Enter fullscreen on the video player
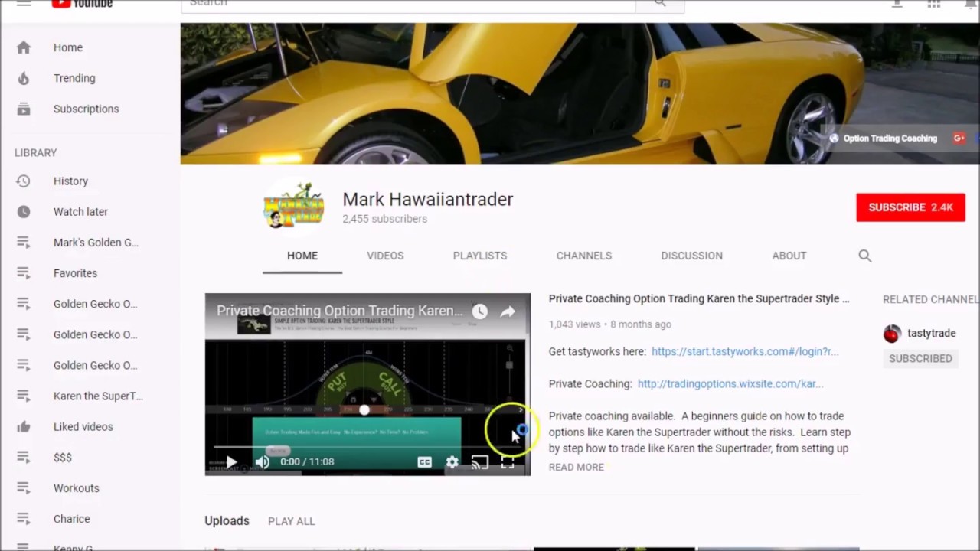Viewport: 980px width, 551px height. pyautogui.click(x=508, y=461)
